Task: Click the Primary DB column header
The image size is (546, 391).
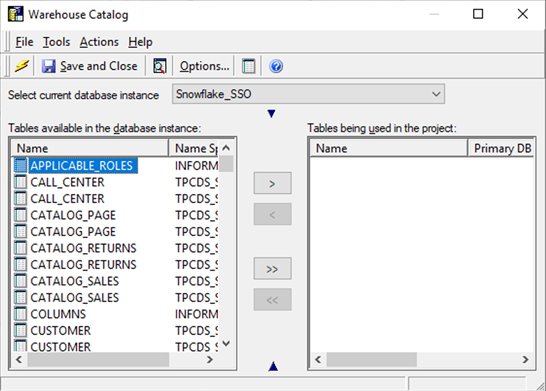Action: coord(501,148)
